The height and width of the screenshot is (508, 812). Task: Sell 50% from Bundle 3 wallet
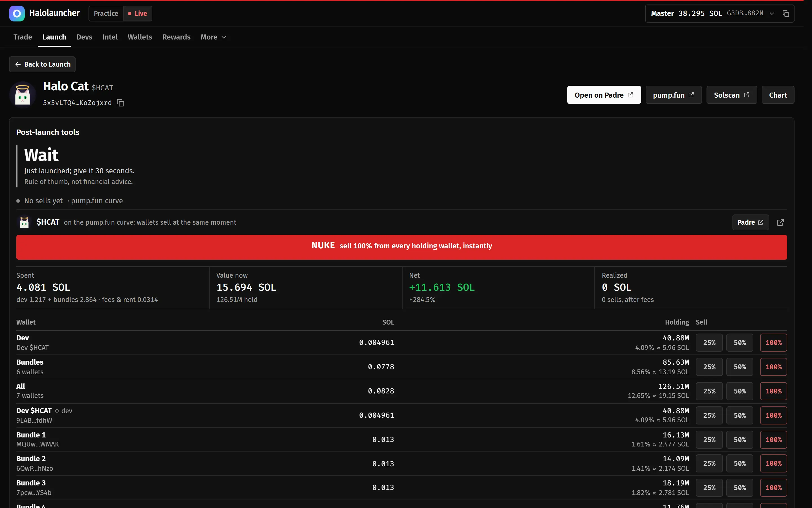click(x=740, y=487)
